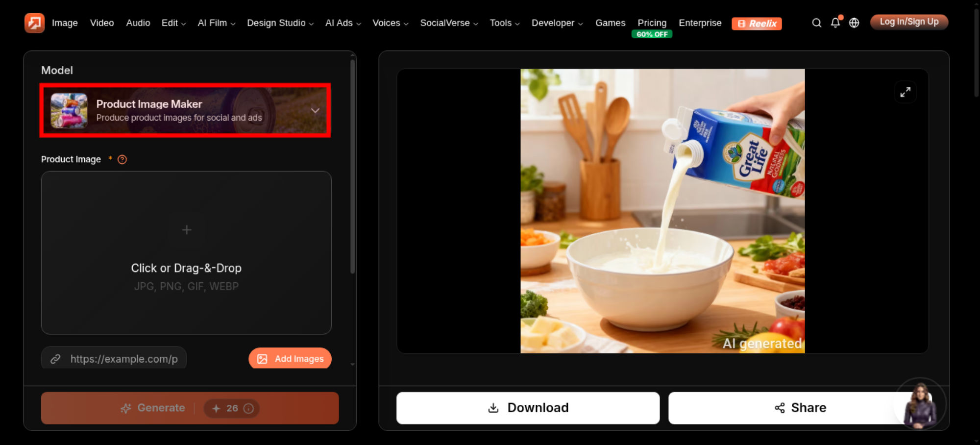Open the Developer dropdown menu
Screen dimensions: 980x445
point(557,23)
